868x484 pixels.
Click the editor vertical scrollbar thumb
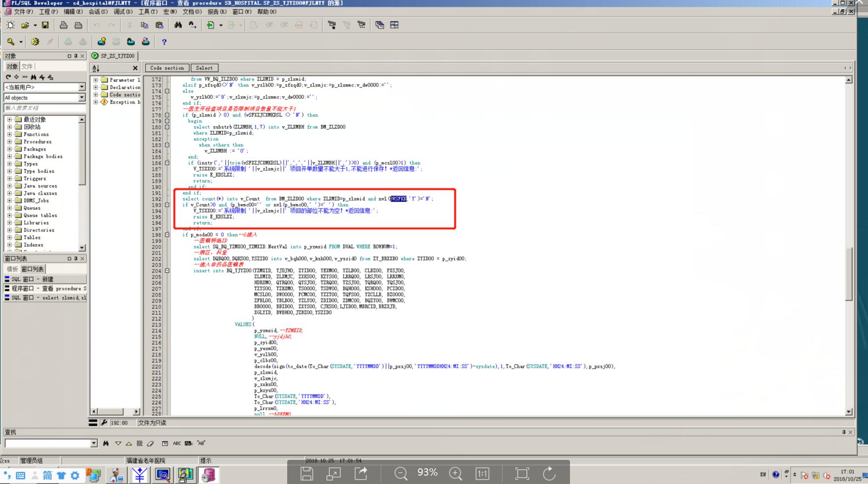tap(848, 273)
